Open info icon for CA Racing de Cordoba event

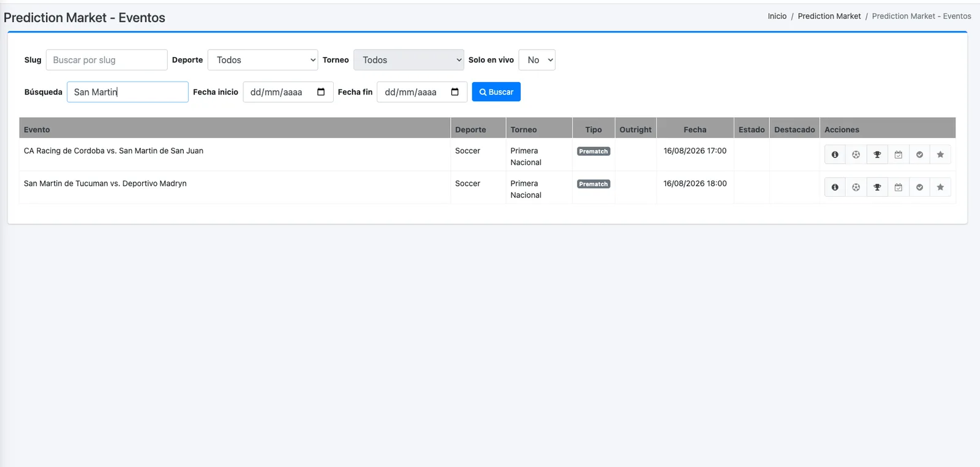[x=835, y=154]
